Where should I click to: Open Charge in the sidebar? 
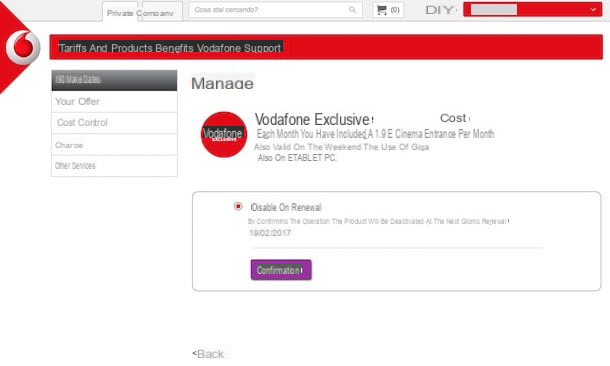(x=114, y=145)
